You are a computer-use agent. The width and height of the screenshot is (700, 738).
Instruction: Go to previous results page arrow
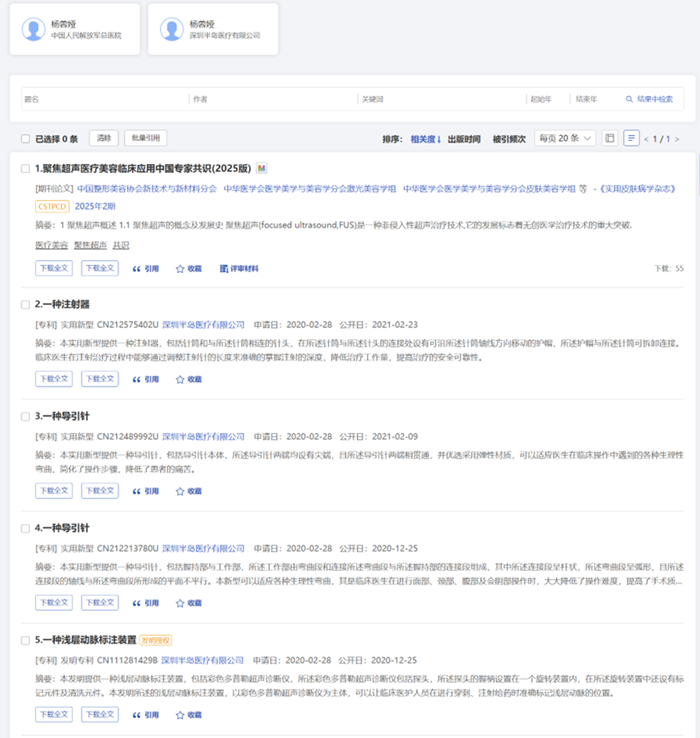tap(646, 139)
